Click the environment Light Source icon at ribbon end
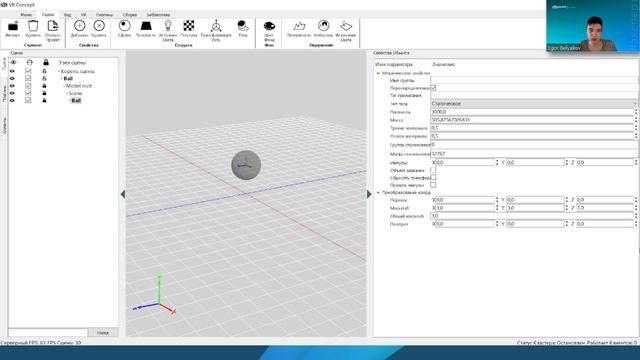 (x=346, y=26)
